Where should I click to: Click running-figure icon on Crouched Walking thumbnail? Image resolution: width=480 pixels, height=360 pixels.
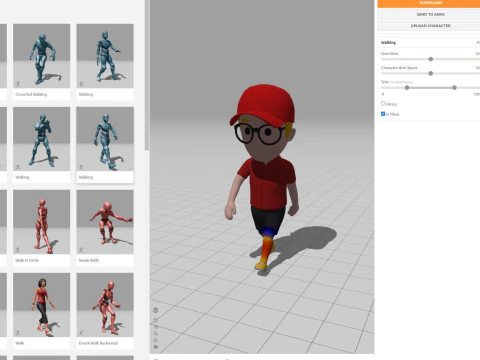(x=17, y=83)
